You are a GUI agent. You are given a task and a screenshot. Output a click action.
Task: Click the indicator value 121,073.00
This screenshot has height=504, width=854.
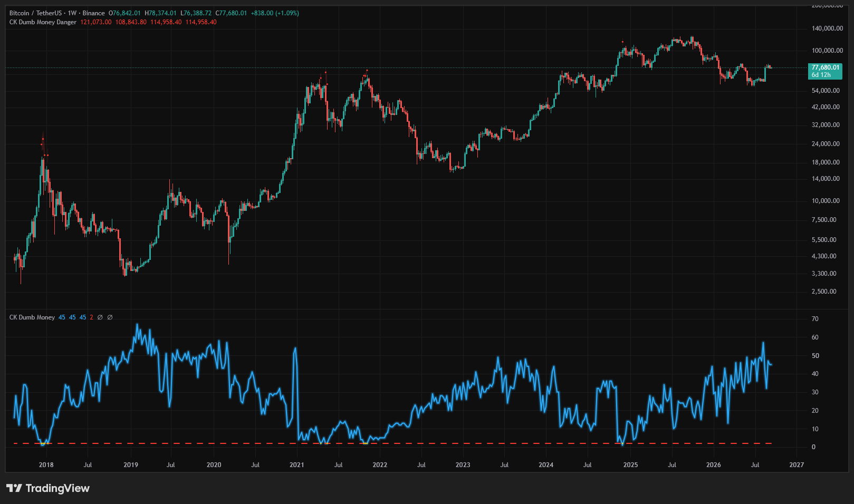[96, 22]
